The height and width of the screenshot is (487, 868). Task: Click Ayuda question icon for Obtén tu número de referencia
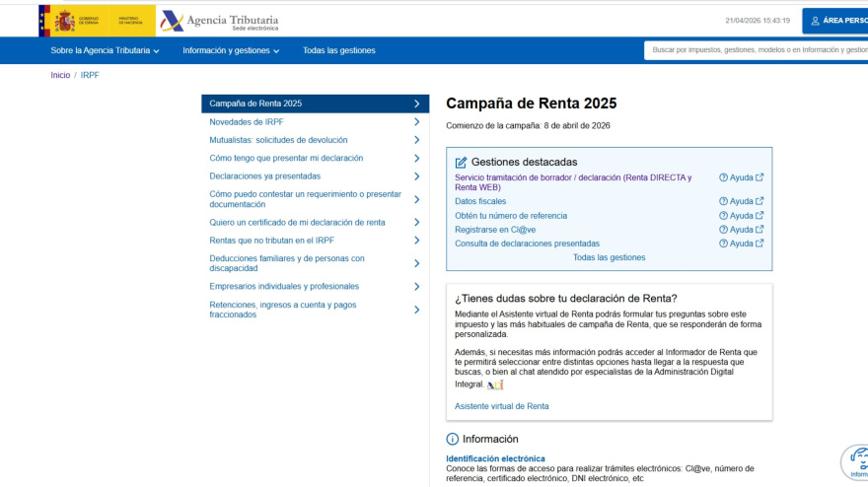click(x=723, y=216)
